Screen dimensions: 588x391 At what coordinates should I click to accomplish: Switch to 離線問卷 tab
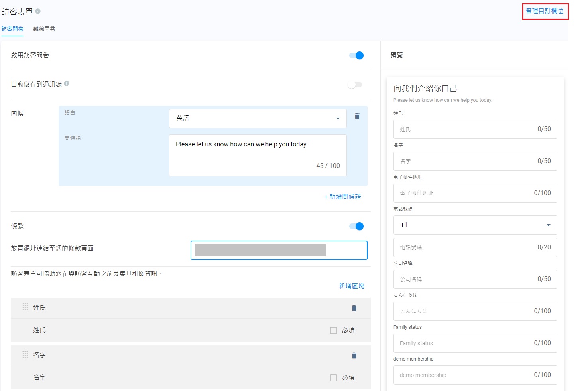(x=44, y=29)
